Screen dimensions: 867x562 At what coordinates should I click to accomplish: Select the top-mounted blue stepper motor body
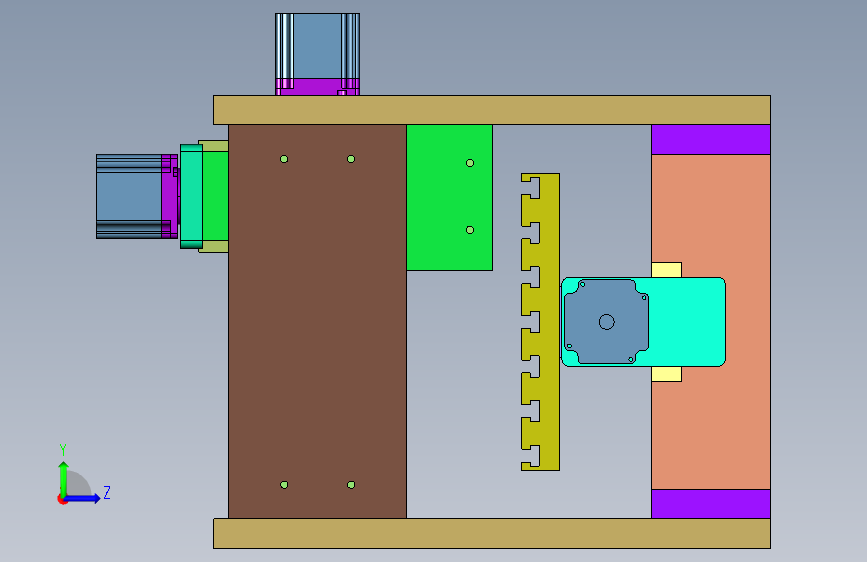click(317, 46)
